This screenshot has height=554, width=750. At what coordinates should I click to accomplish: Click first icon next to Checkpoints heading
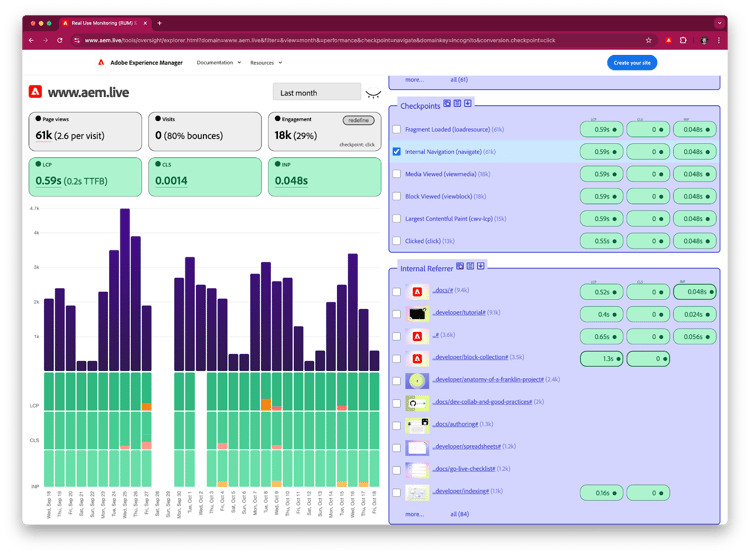447,103
